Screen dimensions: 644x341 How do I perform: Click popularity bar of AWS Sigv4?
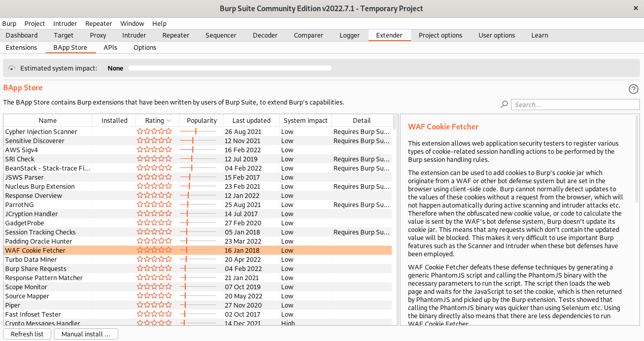(198, 150)
